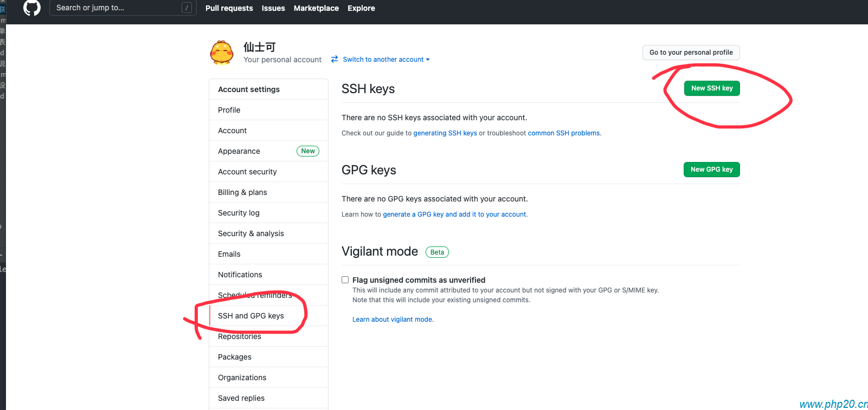This screenshot has height=410, width=868.
Task: Click the SSH keys heading
Action: click(368, 89)
